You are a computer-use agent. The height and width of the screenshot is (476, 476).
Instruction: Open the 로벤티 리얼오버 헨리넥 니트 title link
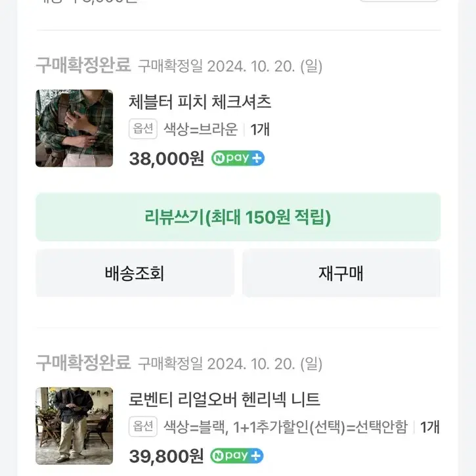click(x=225, y=399)
